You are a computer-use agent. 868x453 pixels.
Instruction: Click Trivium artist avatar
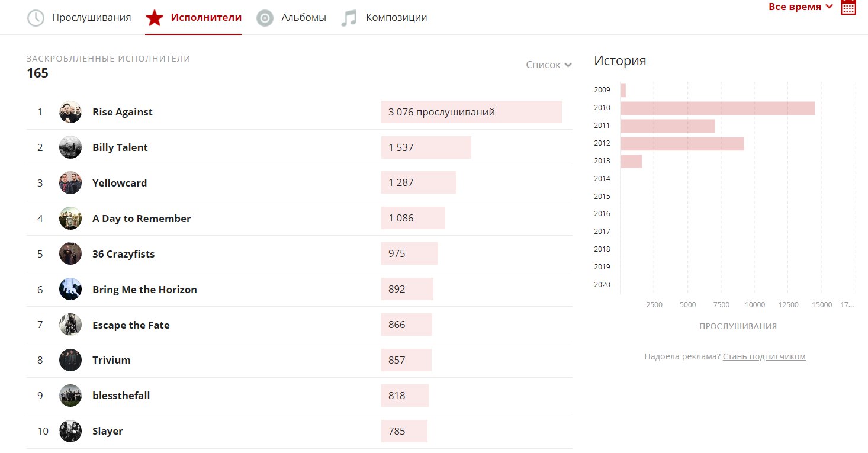pos(70,360)
